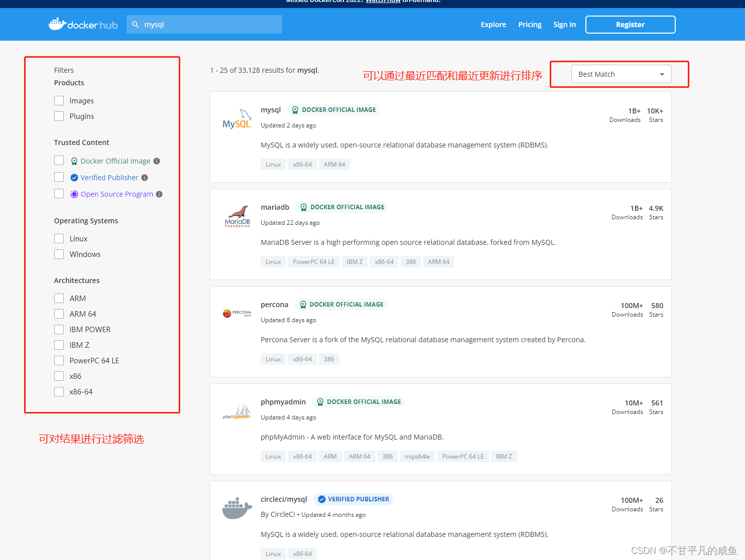This screenshot has width=745, height=560.
Task: Click the Register button
Action: click(630, 25)
